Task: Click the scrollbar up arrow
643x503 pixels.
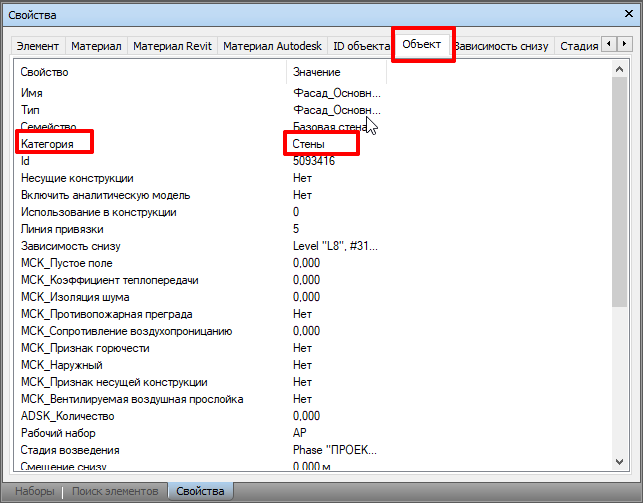Action: [621, 71]
